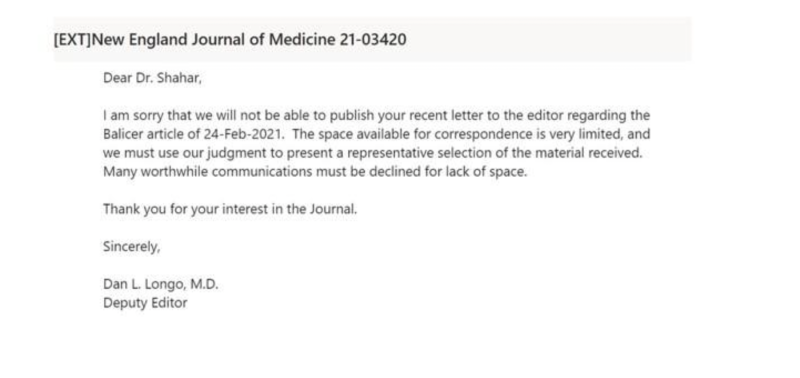Click the word 'Journal' in thank you line
800x378 pixels.
pyautogui.click(x=333, y=209)
